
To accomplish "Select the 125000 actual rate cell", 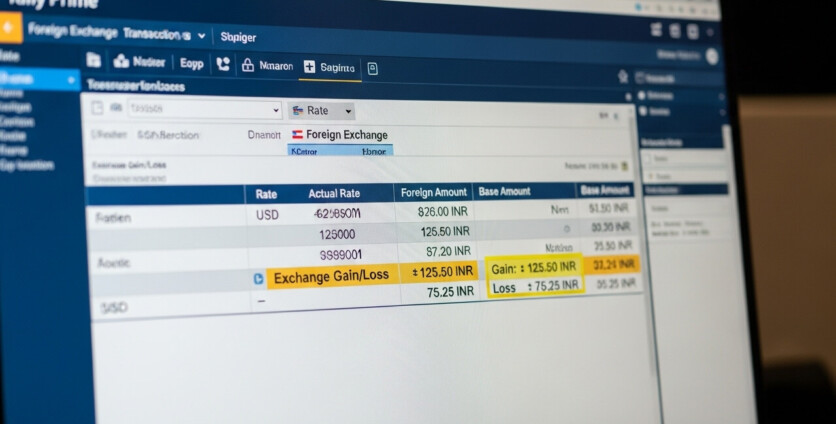I will click(x=337, y=235).
